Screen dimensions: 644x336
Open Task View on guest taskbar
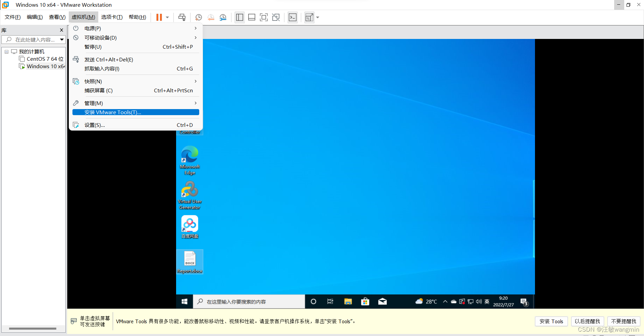point(330,301)
